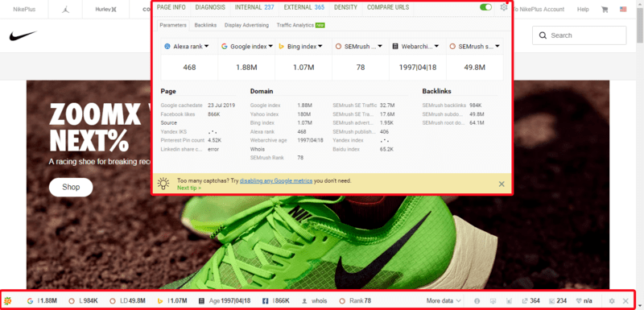Show the 364 external links
This screenshot has height=310, width=644.
530,301
